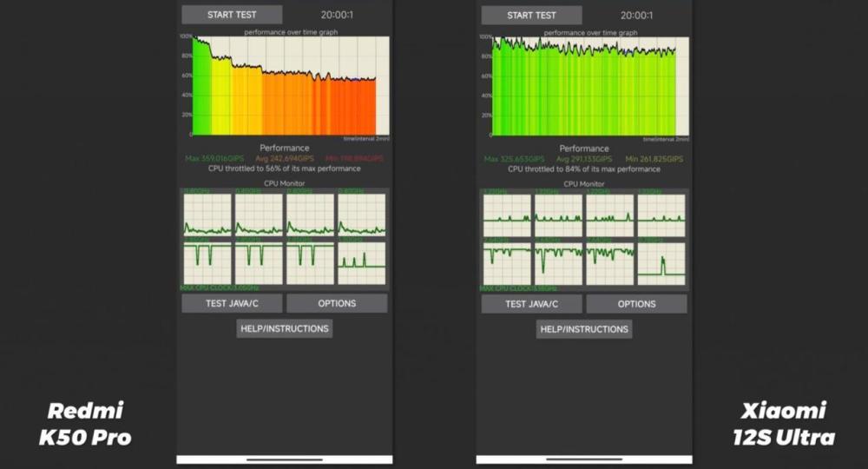868x469 pixels.
Task: Tap the left phone's home gesture bar
Action: pyautogui.click(x=285, y=459)
